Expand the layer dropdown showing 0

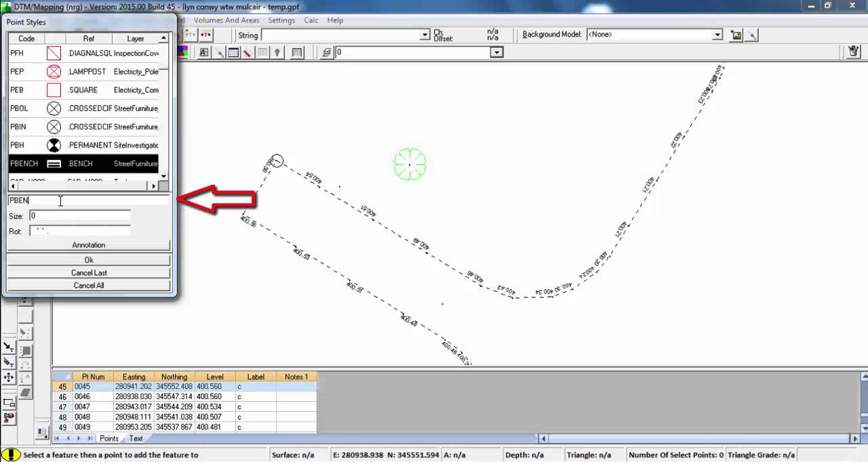pyautogui.click(x=497, y=52)
